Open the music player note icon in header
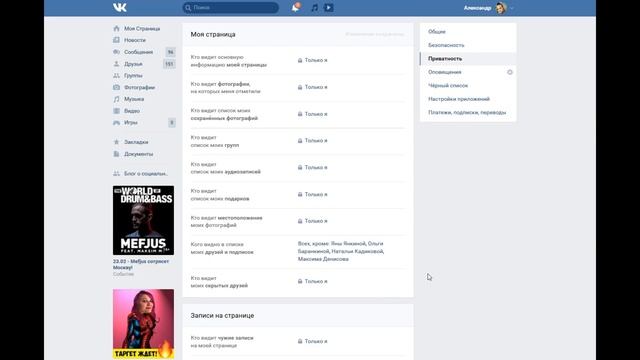Screen dimensions: 640x360 pos(314,7)
